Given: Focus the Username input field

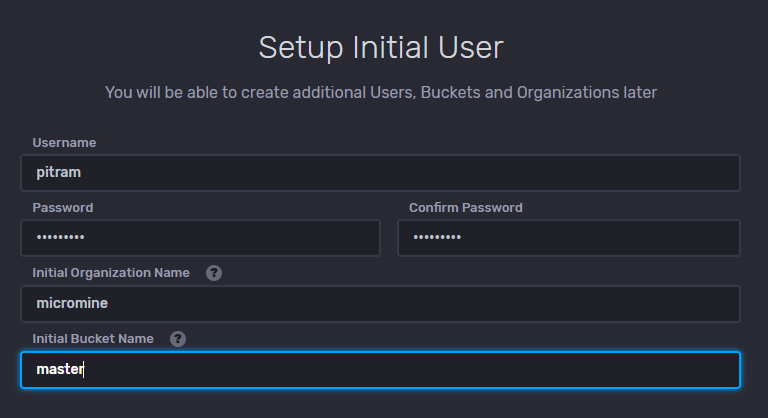Looking at the screenshot, I should (381, 173).
